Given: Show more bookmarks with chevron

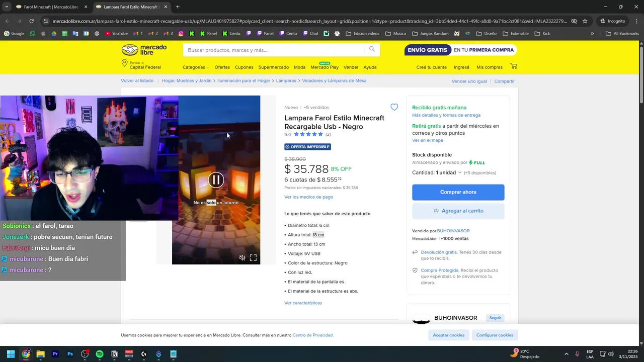Looking at the screenshot, I should point(592,34).
